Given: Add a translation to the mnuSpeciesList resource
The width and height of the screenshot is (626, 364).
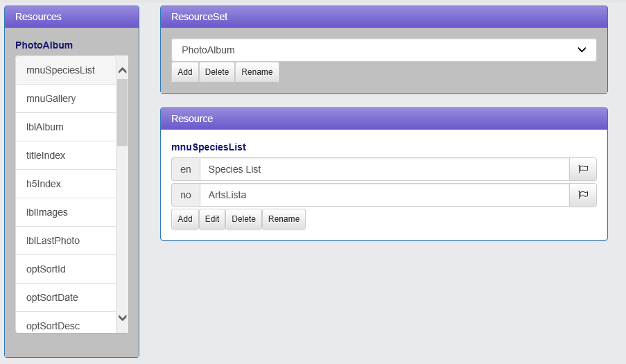Looking at the screenshot, I should coord(185,219).
